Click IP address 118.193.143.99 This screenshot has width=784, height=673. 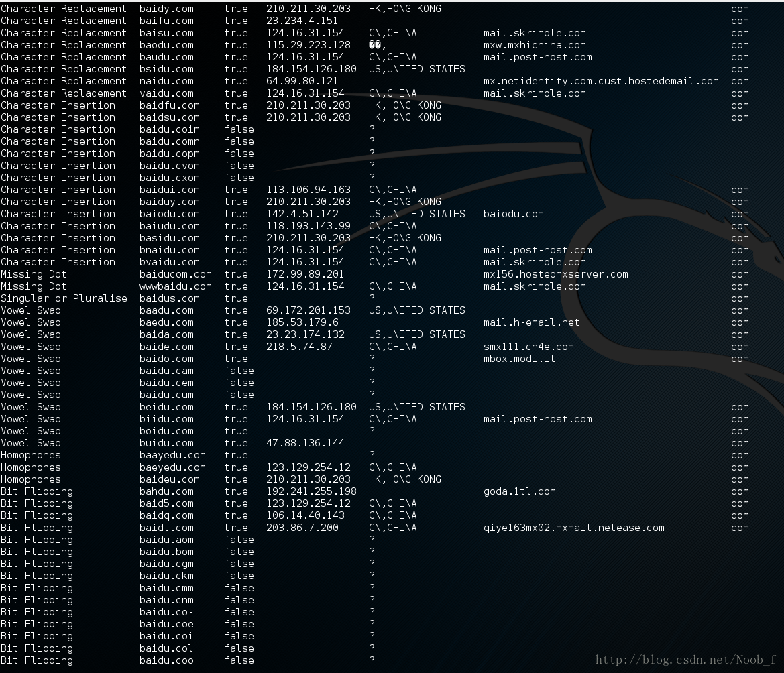[x=308, y=226]
